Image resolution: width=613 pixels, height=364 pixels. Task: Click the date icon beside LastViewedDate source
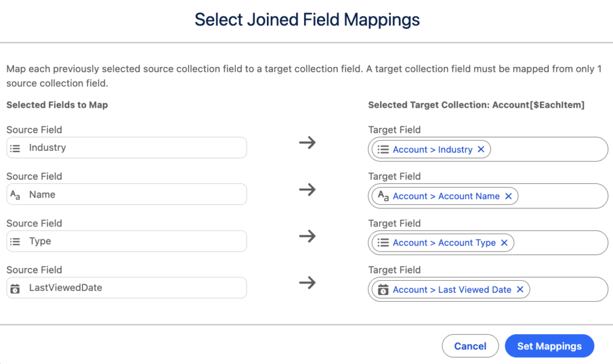[15, 289]
